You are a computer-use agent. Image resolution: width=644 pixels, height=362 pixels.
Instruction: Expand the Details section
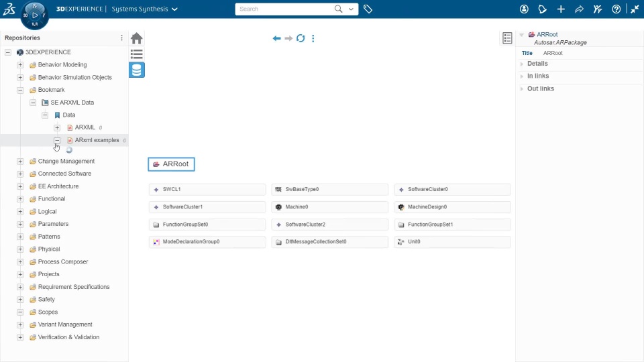(522, 64)
